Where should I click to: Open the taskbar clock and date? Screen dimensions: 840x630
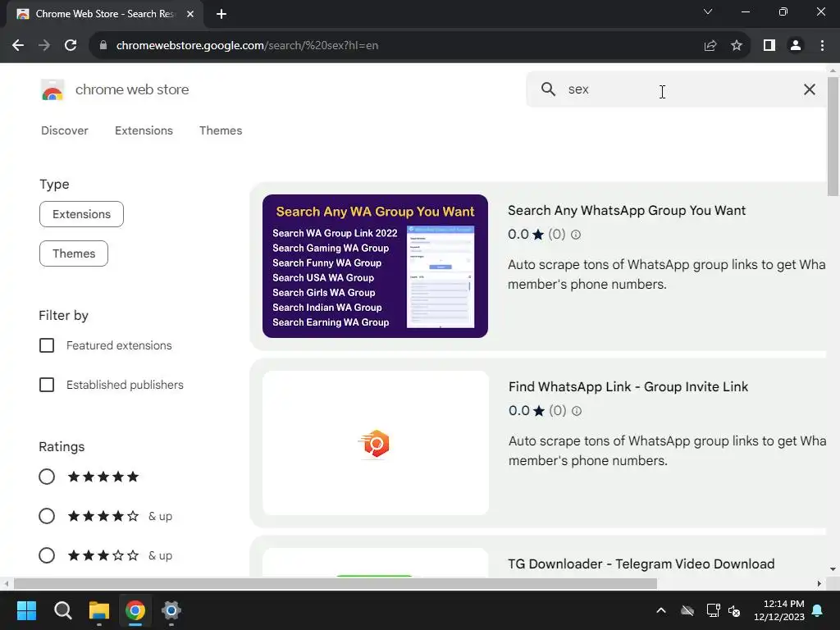[779, 610]
